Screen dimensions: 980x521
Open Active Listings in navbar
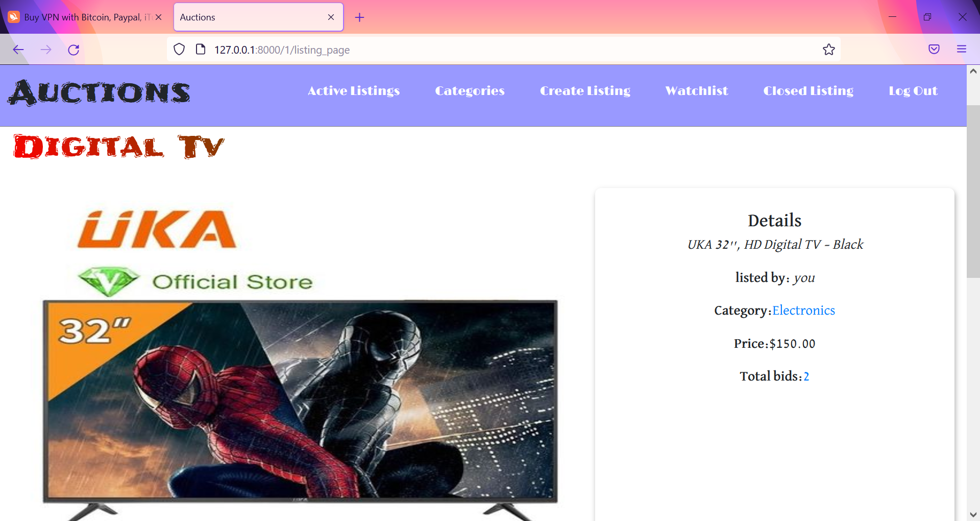354,91
